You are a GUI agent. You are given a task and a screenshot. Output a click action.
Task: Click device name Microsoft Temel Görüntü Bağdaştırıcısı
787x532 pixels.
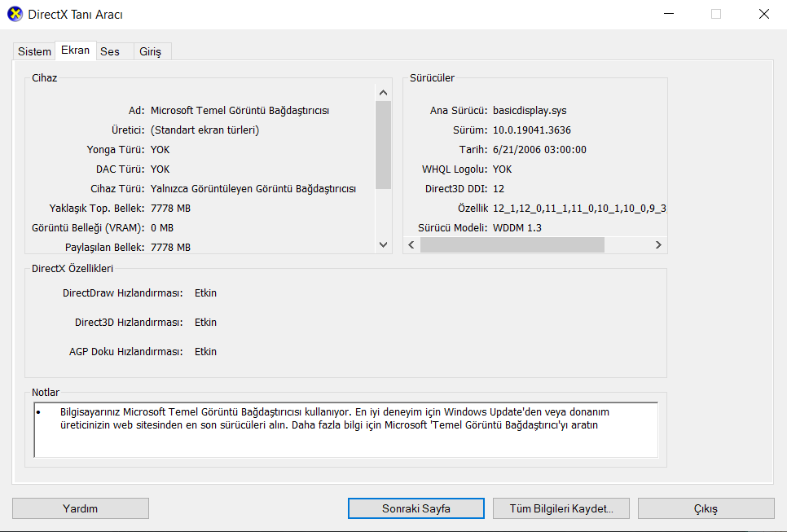pyautogui.click(x=240, y=111)
